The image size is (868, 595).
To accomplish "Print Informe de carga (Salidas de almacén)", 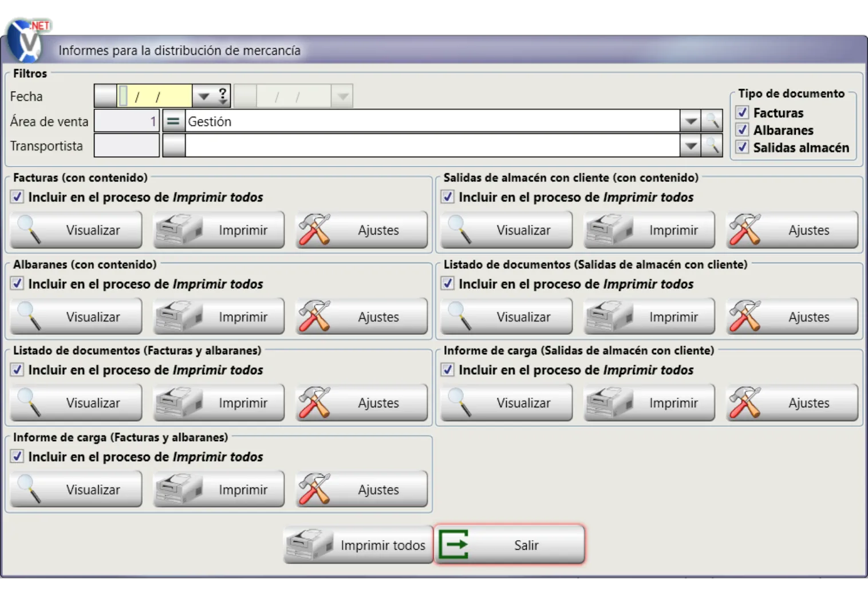I will click(x=649, y=403).
